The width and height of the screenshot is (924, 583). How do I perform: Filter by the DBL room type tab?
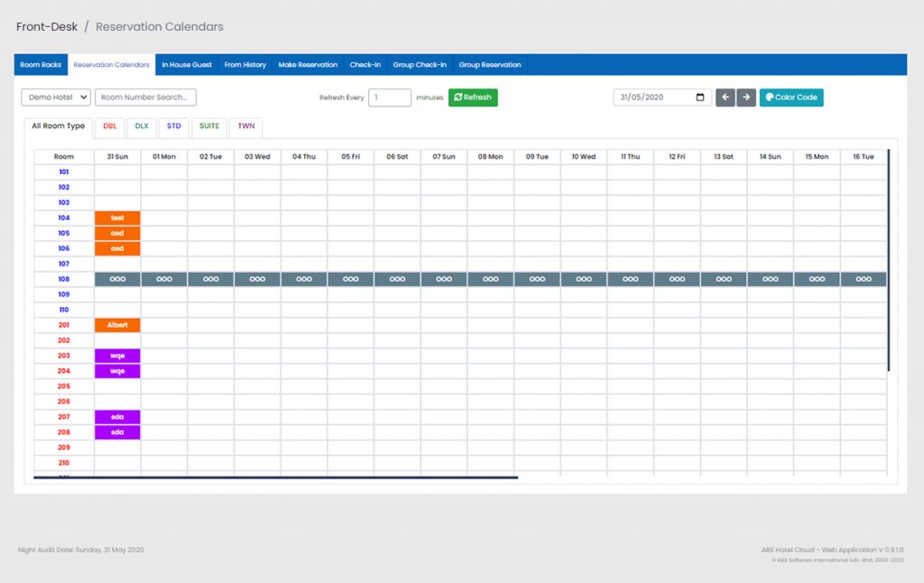click(x=109, y=126)
